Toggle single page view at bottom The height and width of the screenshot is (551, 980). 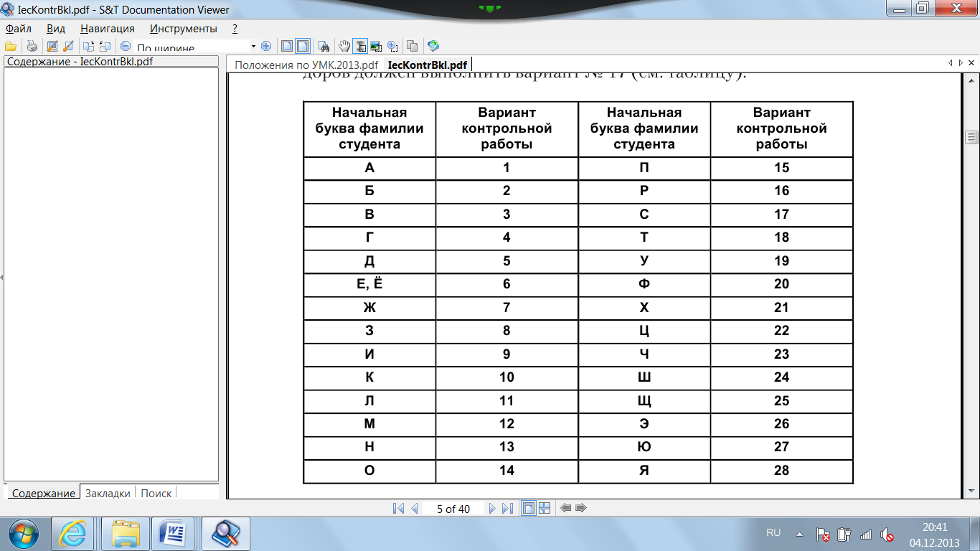tap(529, 509)
